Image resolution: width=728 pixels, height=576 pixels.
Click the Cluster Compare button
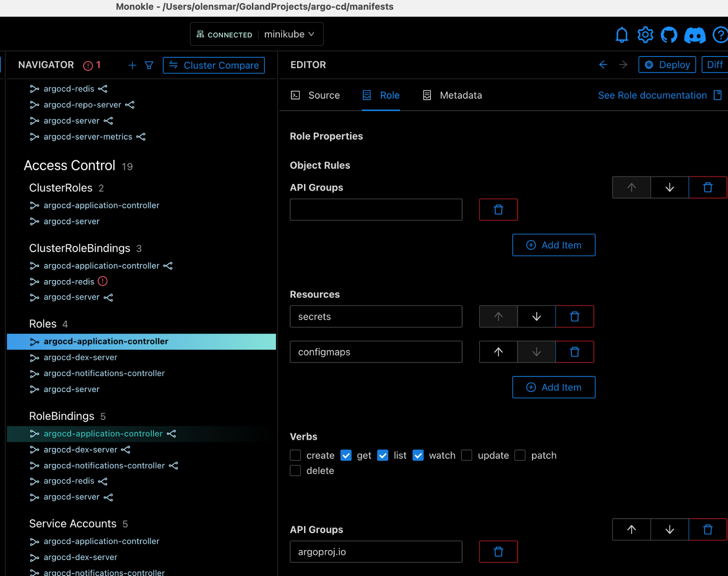coord(214,65)
